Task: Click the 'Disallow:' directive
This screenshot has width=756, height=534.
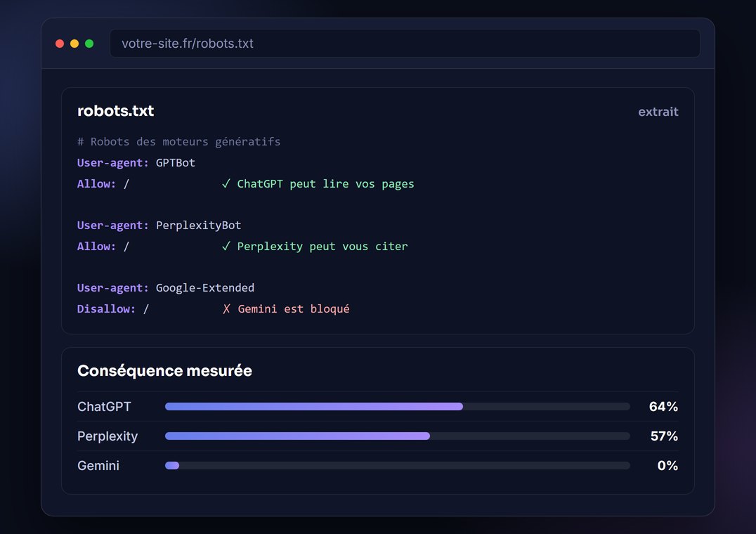Action: (106, 309)
